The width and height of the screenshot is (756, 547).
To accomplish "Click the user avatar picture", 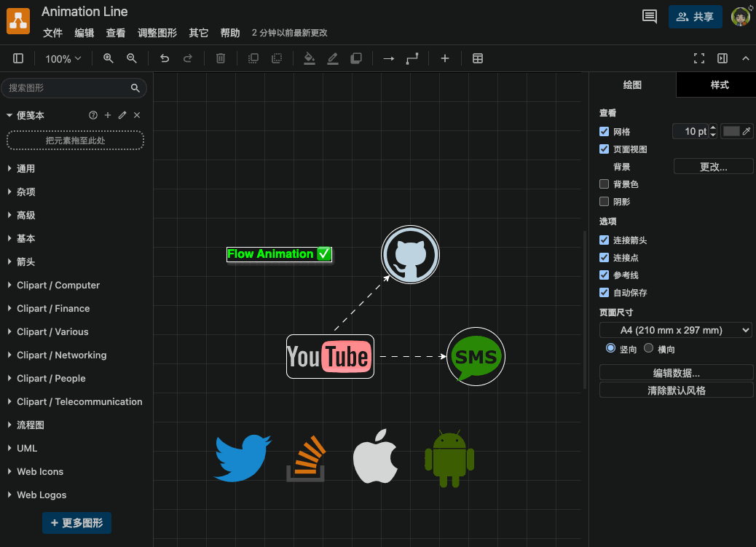I will [741, 17].
